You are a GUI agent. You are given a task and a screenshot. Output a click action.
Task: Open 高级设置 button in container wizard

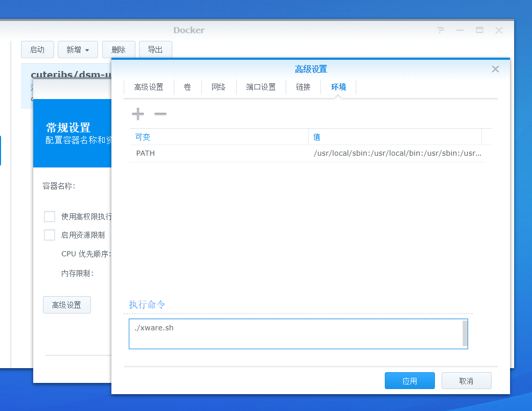(67, 305)
